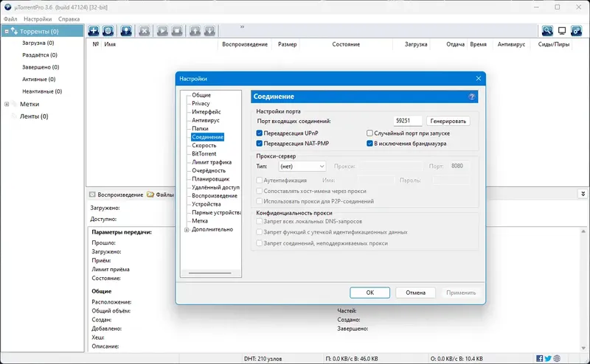Sort by Размер column header
The height and width of the screenshot is (364, 590).
pos(288,44)
